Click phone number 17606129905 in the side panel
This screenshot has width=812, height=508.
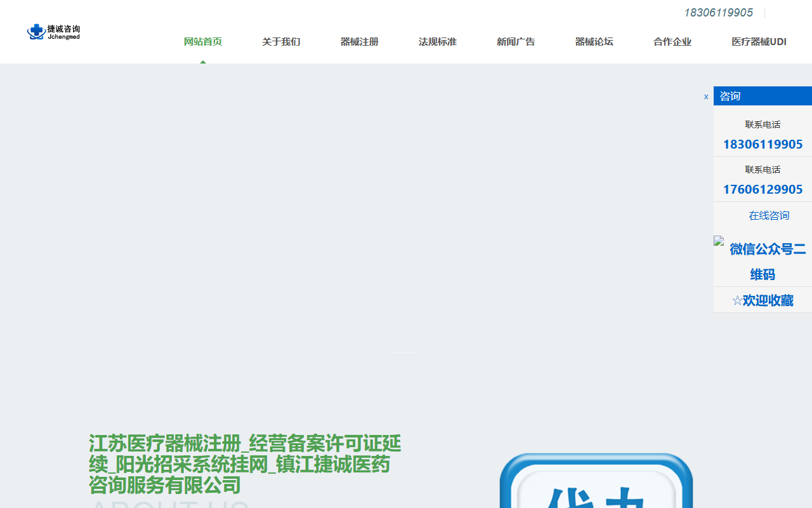763,189
